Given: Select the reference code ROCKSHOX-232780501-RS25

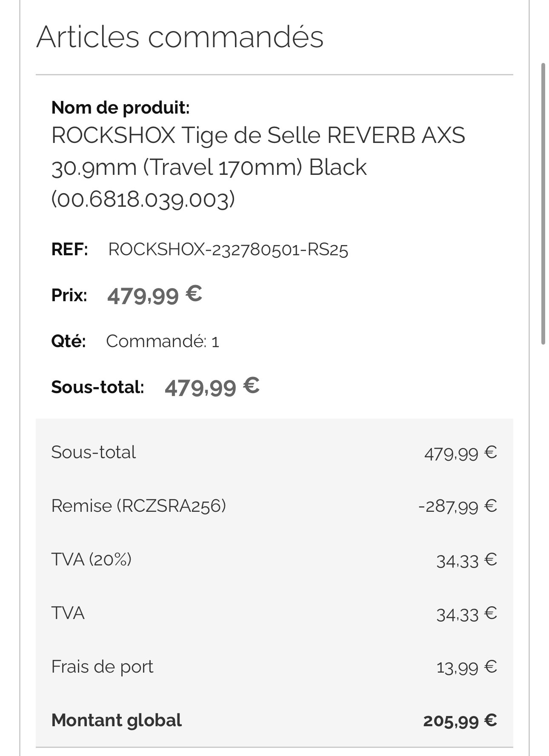Looking at the screenshot, I should (228, 250).
